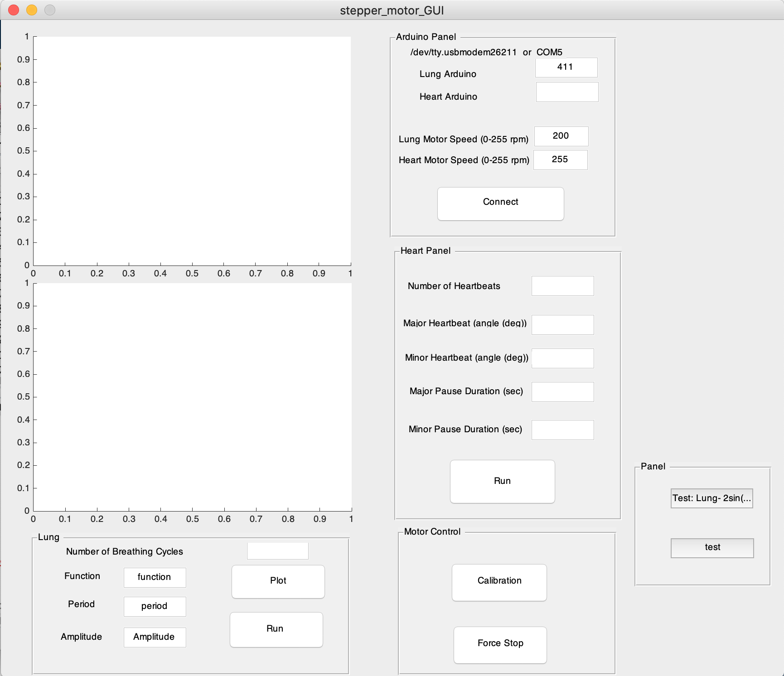This screenshot has width=784, height=676.
Task: Click the small test button
Action: 712,548
